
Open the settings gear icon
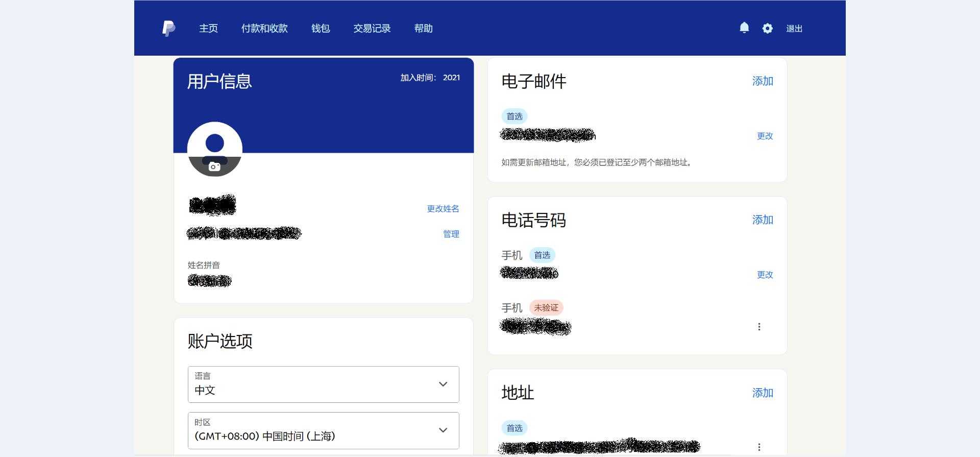click(x=767, y=29)
